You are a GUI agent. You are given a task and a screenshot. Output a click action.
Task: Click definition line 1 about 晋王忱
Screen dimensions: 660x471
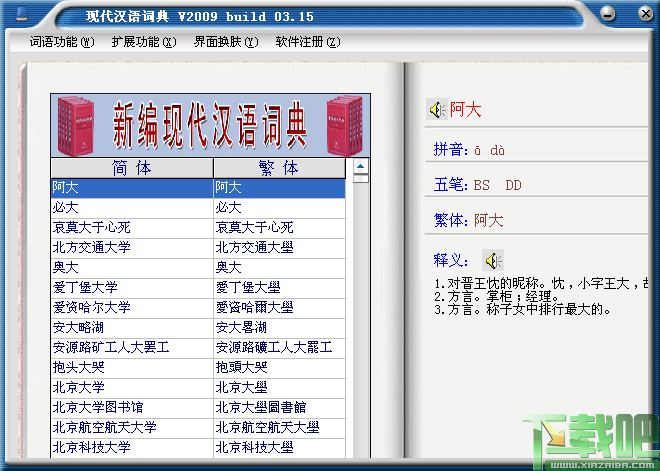(541, 284)
